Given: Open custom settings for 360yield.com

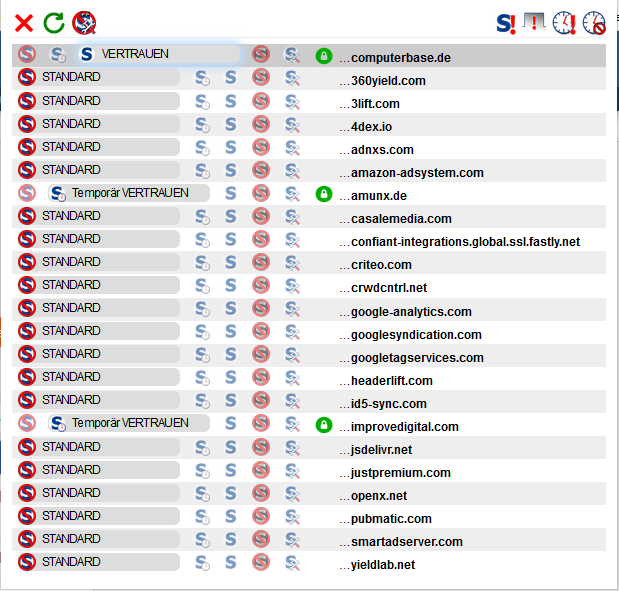Looking at the screenshot, I should pyautogui.click(x=293, y=78).
